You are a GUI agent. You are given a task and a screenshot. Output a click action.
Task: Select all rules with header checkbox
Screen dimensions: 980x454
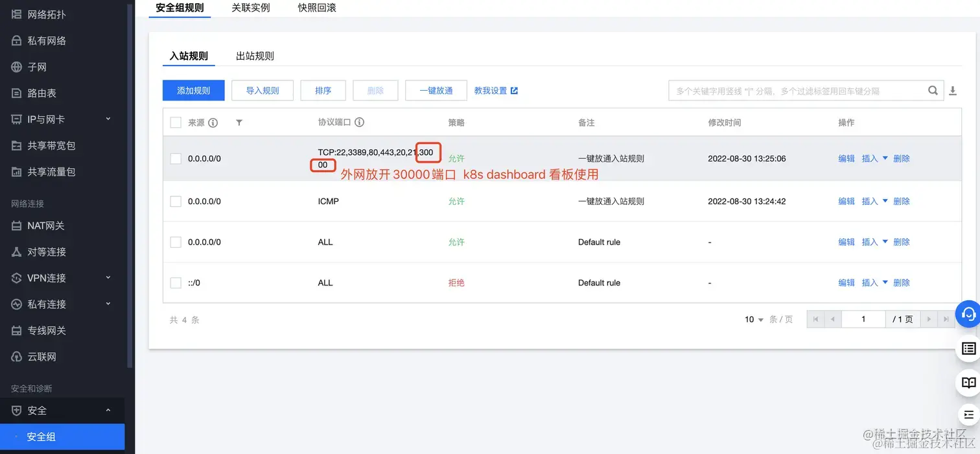pos(176,123)
